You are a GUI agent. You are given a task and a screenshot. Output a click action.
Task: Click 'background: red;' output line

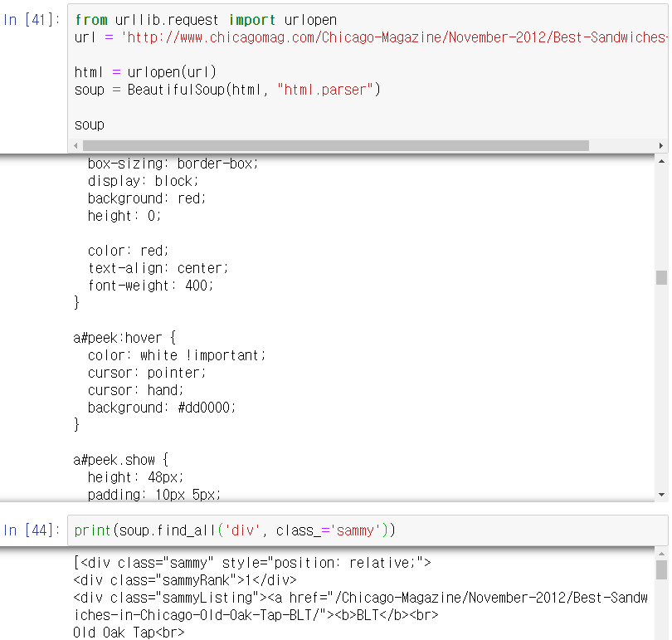pos(147,198)
